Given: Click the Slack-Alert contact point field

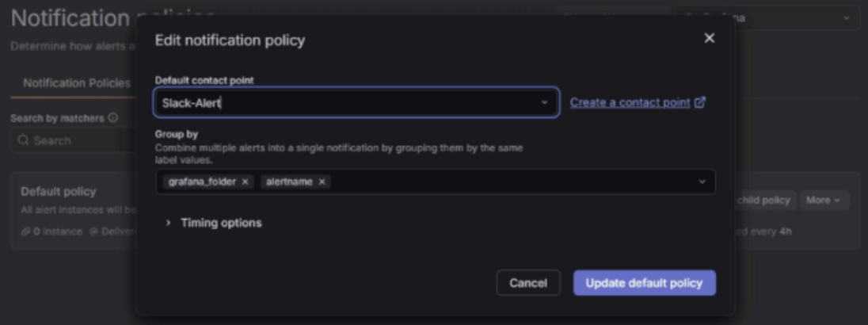Looking at the screenshot, I should coord(348,103).
